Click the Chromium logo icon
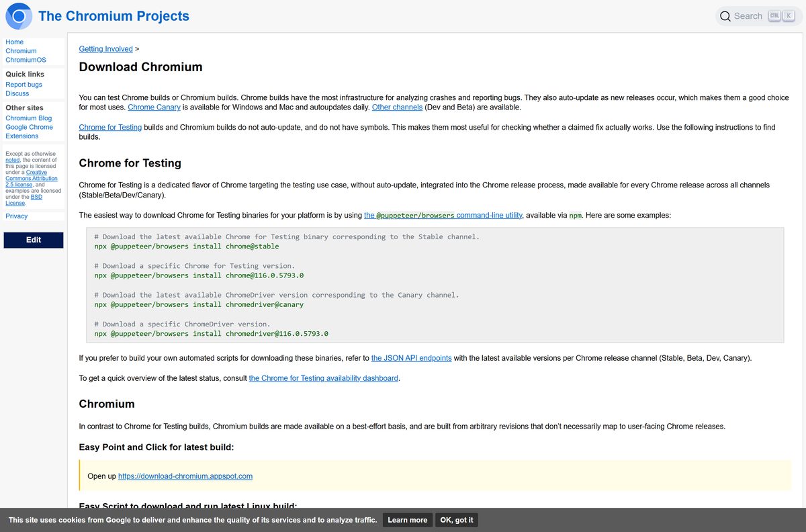 [19, 16]
